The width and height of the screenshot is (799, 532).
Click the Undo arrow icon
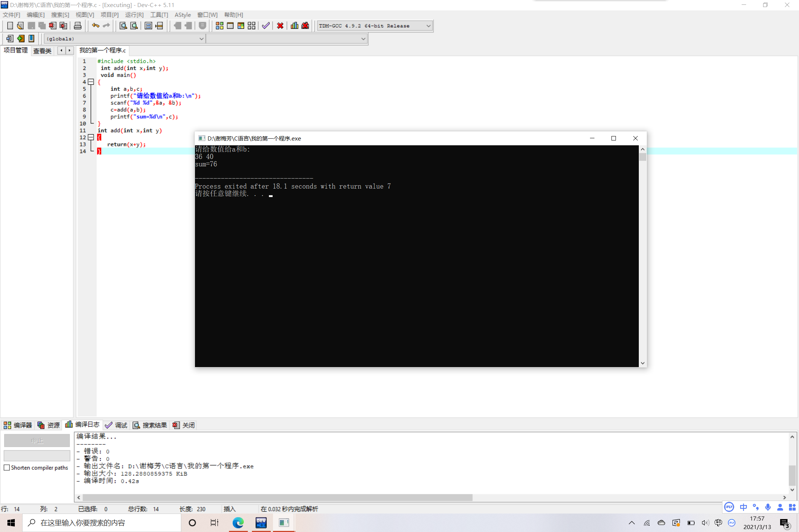[95, 26]
